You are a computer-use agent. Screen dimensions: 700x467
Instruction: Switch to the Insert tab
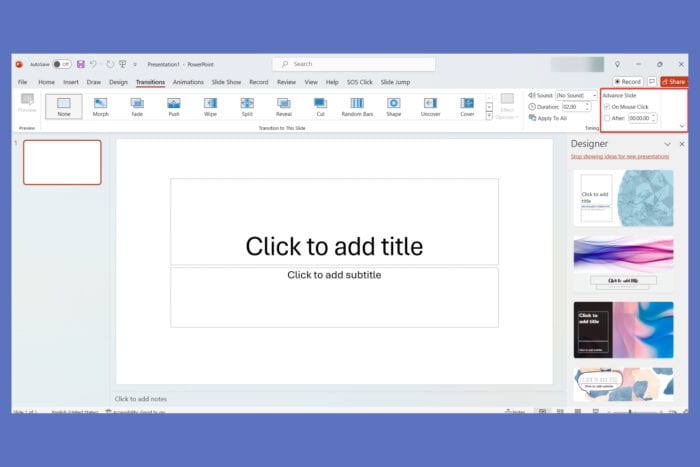click(71, 82)
